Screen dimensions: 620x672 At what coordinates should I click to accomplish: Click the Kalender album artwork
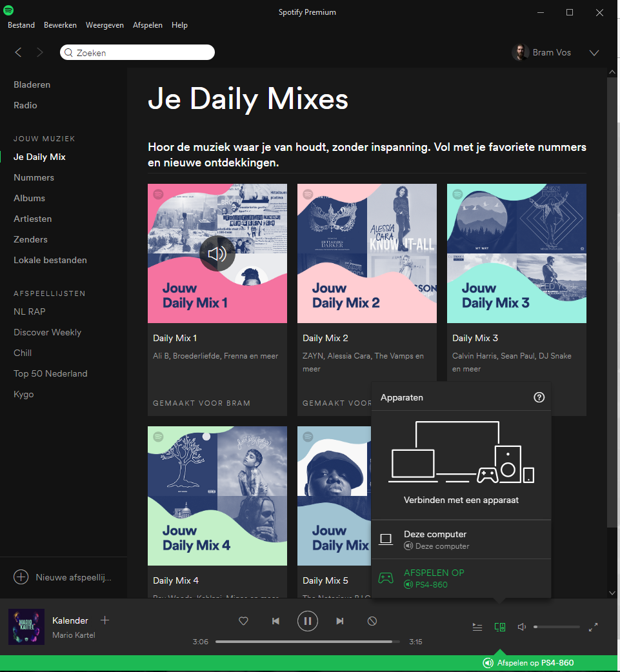click(26, 627)
